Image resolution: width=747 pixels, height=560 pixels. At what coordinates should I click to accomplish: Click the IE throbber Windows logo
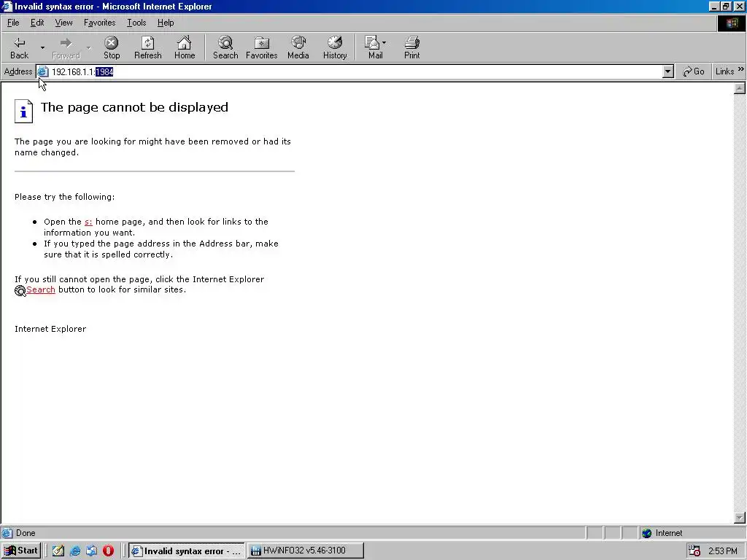tap(731, 23)
